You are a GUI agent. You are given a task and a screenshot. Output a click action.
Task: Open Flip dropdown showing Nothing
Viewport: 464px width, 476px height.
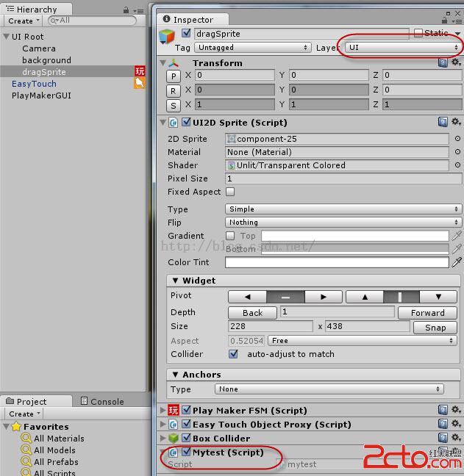343,223
